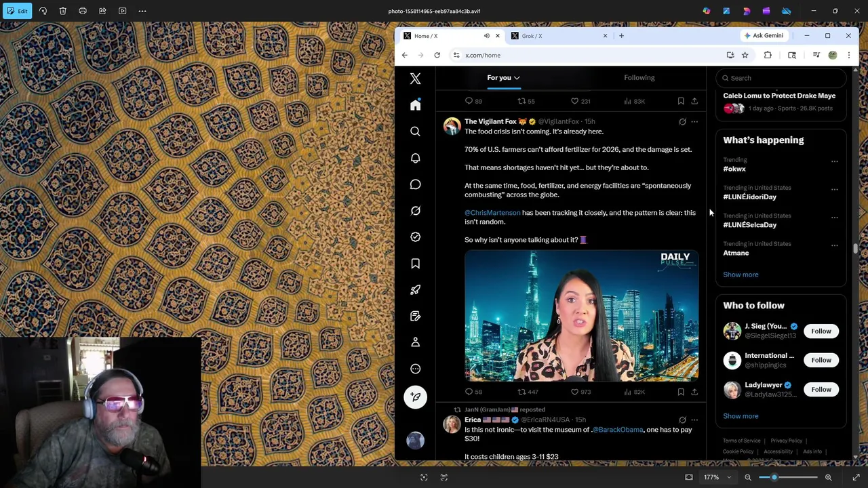The width and height of the screenshot is (868, 488).
Task: Click the Photos zoom slider
Action: pyautogui.click(x=787, y=477)
